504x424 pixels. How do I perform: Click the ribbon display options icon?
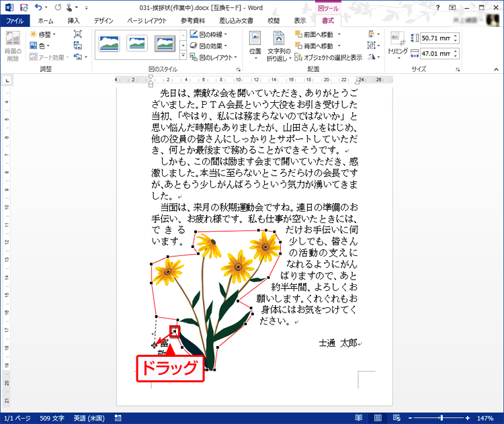pos(452,7)
